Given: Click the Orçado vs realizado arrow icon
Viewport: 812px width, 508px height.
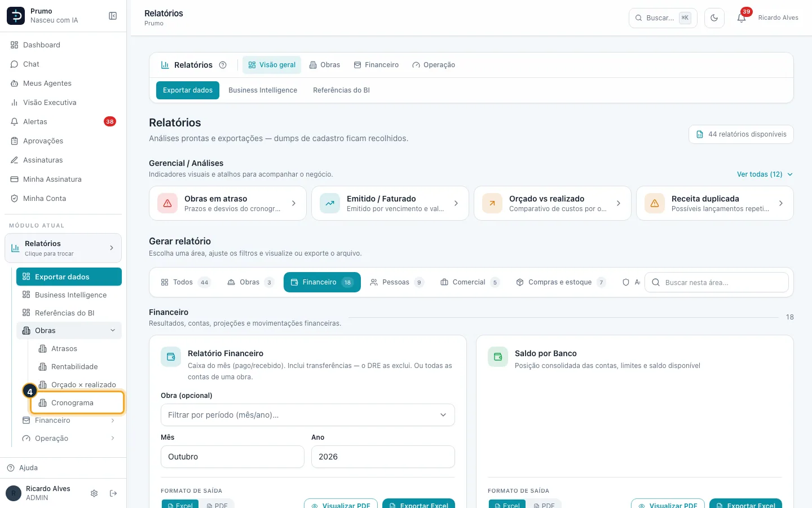Looking at the screenshot, I should tap(492, 203).
